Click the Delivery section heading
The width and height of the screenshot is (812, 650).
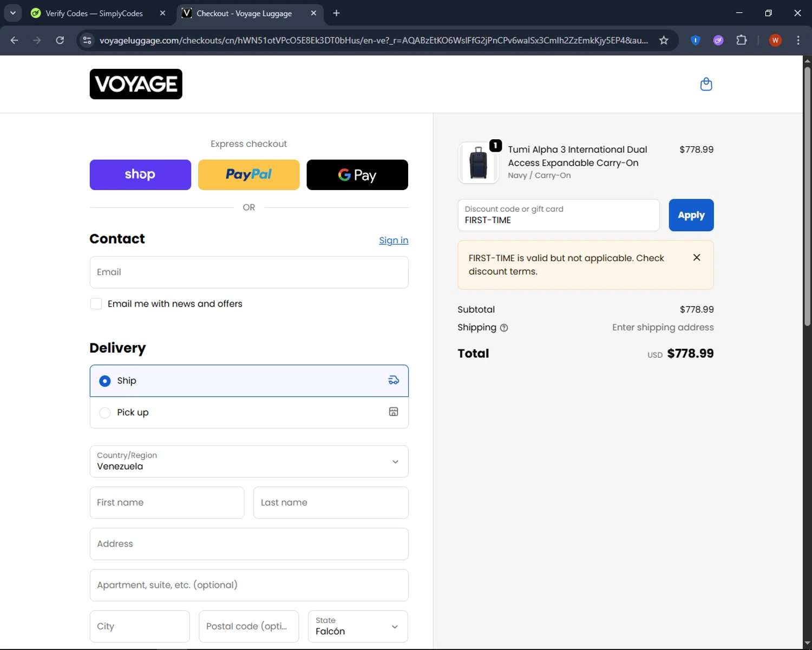click(x=117, y=348)
